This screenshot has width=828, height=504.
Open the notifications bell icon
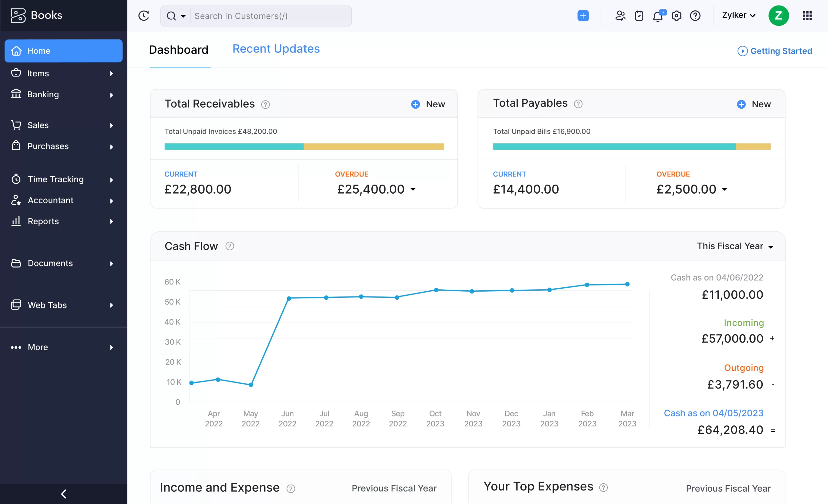658,16
